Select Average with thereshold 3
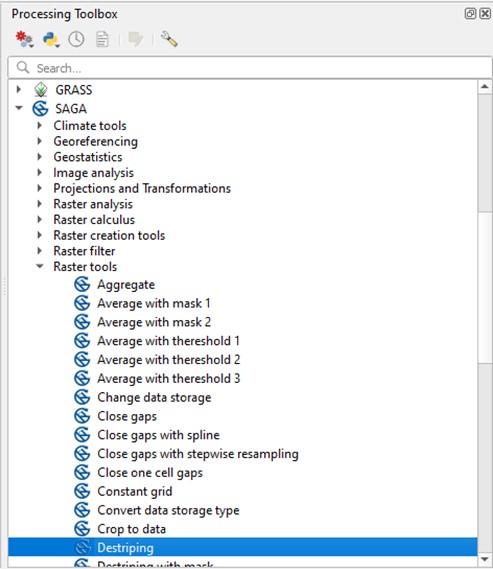The width and height of the screenshot is (493, 569). [x=168, y=378]
